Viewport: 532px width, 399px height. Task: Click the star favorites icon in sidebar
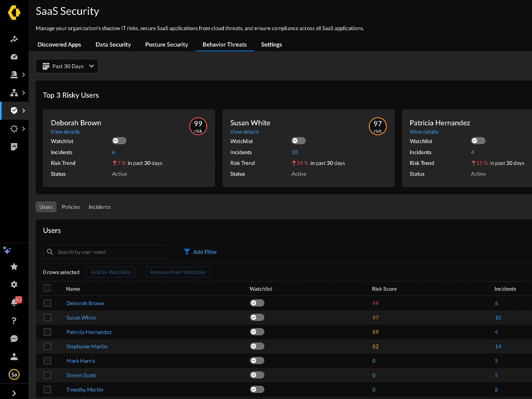coord(14,266)
